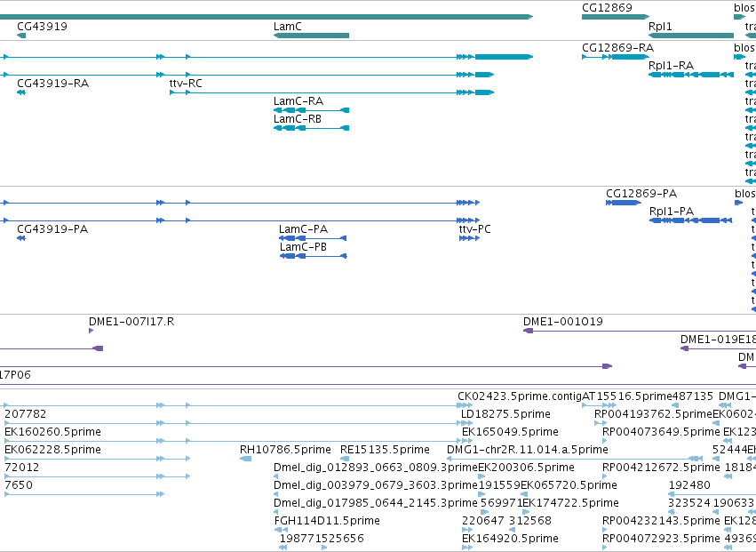Select the LamC-RA transcript label

[x=298, y=100]
